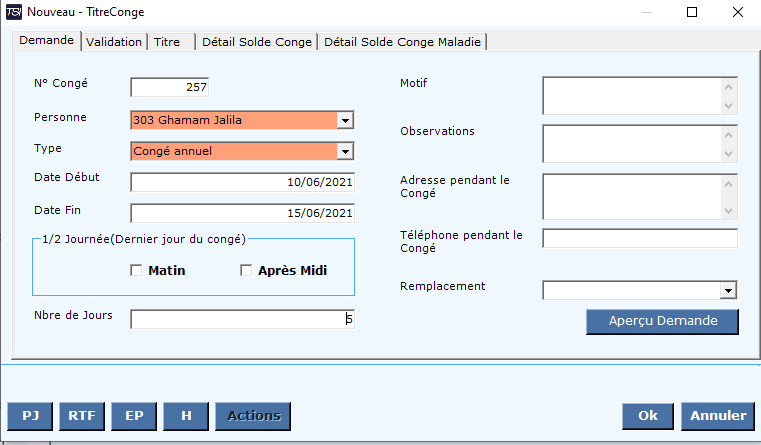This screenshot has width=761, height=445.
Task: Switch to the Titre tab
Action: (x=167, y=42)
